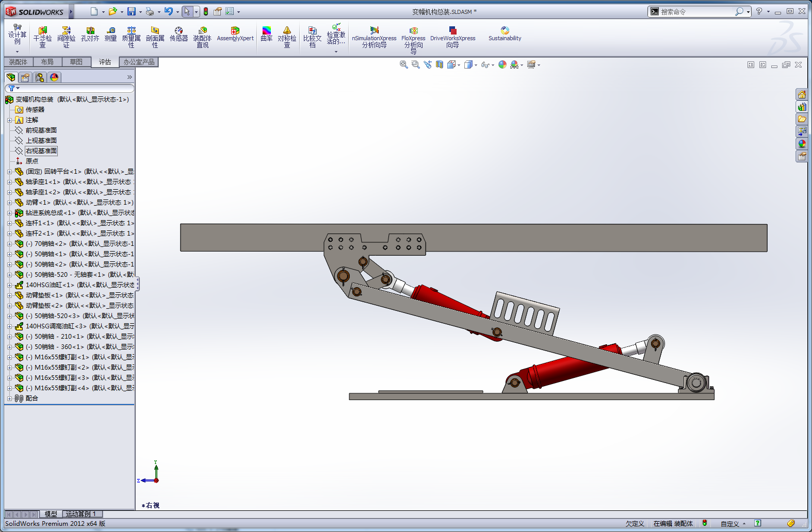Select 前视基准面 plane in tree
The image size is (812, 532).
pos(41,130)
